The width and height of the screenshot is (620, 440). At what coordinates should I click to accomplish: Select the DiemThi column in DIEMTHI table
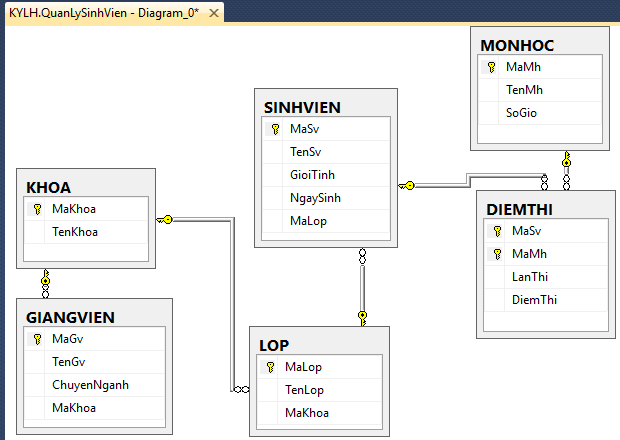[x=546, y=300]
